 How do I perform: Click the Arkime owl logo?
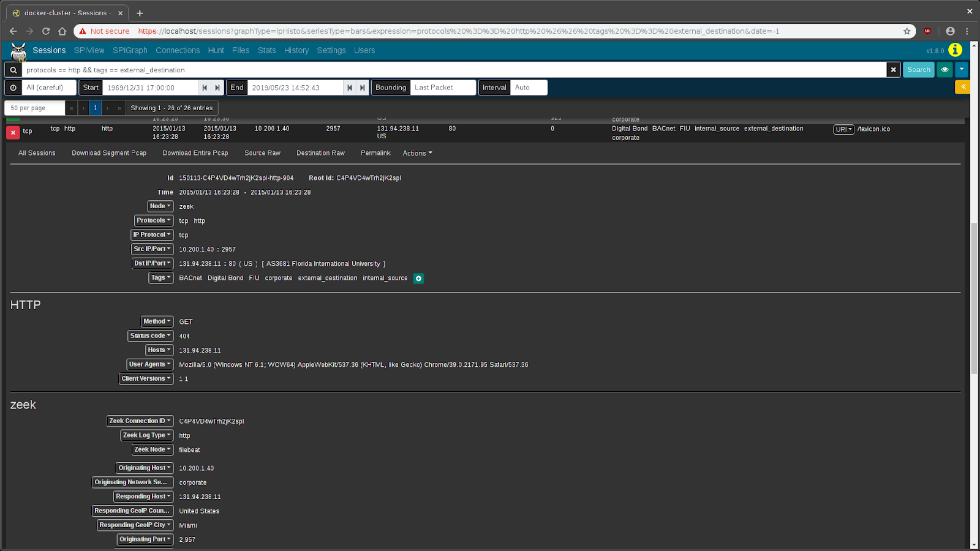tap(18, 51)
